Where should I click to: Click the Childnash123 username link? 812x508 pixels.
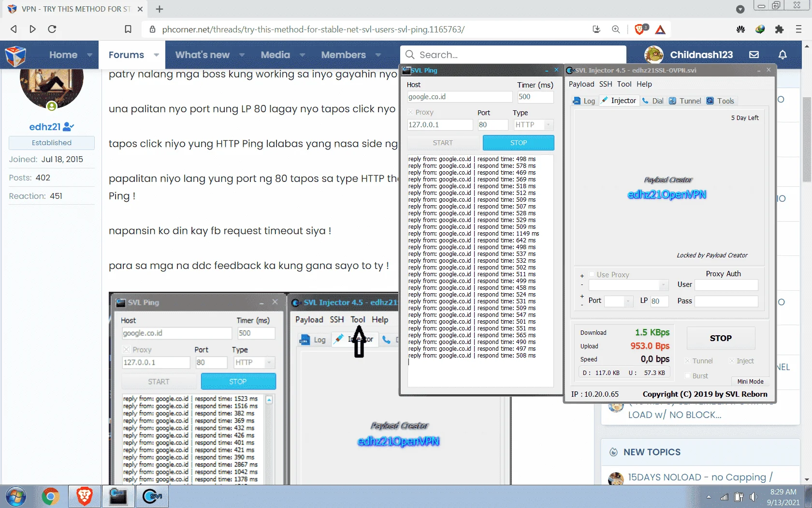coord(701,55)
